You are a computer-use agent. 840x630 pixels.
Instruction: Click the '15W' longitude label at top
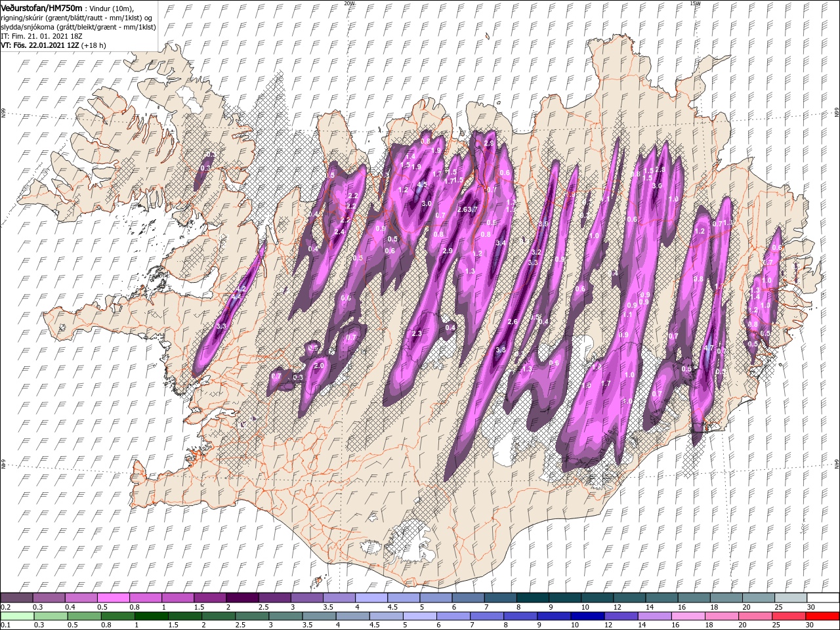tap(695, 3)
